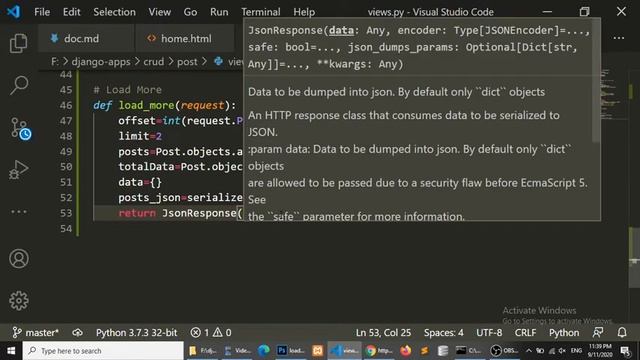This screenshot has height=360, width=640.
Task: Open editor More Actions ellipsis
Action: coord(619,38)
